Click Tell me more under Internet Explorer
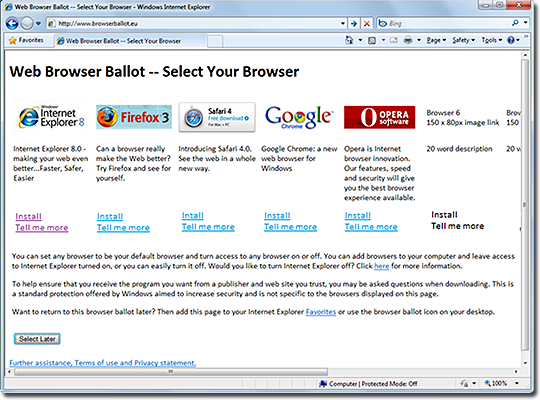The image size is (540, 400). (42, 228)
